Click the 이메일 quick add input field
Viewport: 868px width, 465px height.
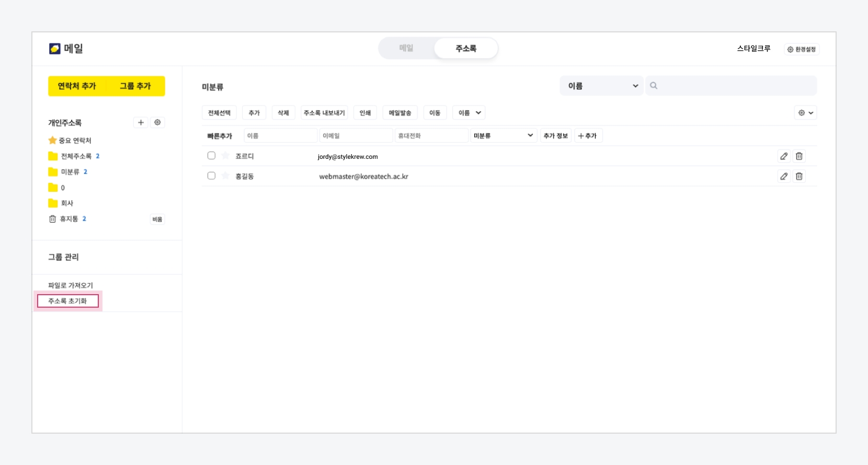356,136
